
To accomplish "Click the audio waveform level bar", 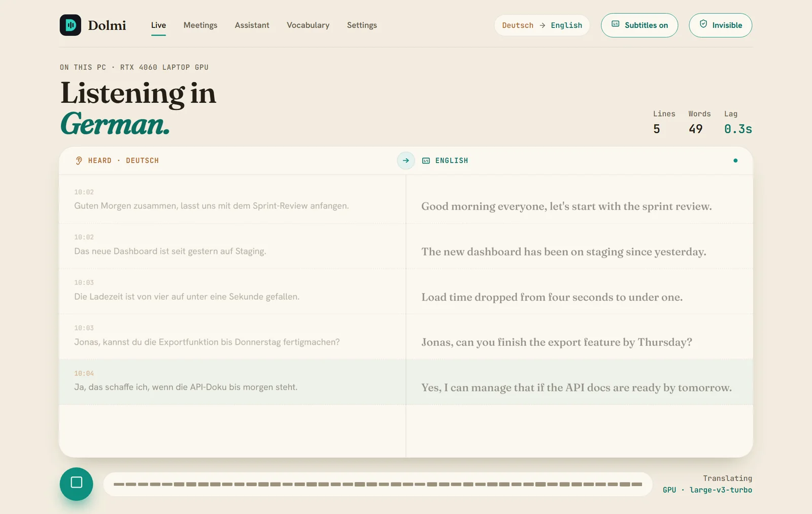I will tap(378, 484).
